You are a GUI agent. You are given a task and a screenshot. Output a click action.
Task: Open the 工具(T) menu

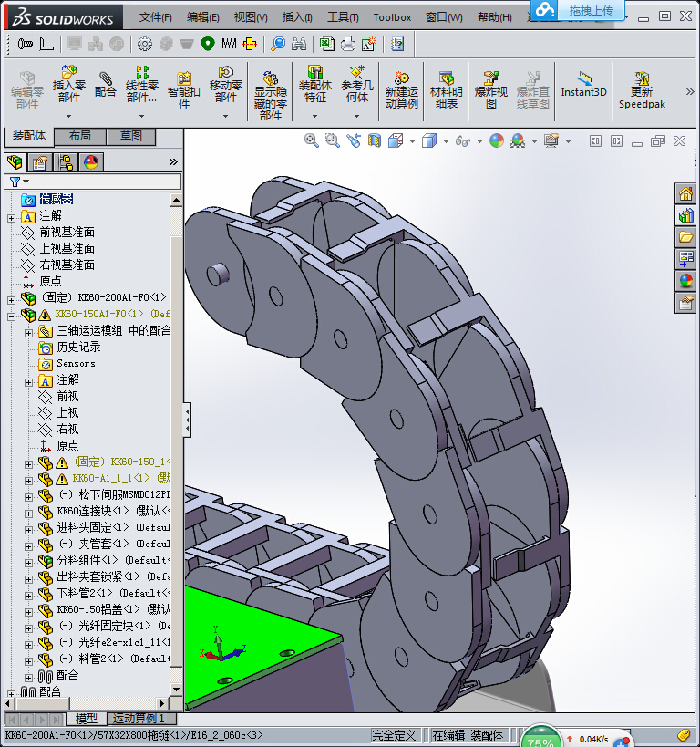click(x=343, y=17)
